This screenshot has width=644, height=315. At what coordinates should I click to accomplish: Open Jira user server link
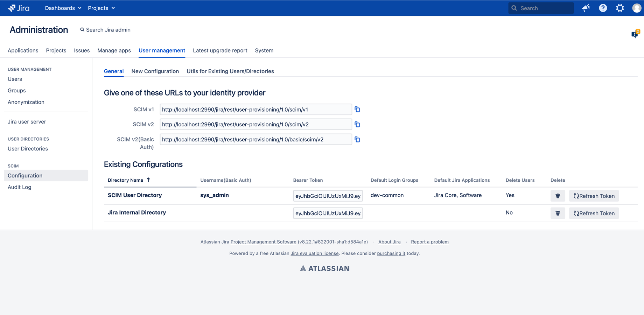coord(27,122)
